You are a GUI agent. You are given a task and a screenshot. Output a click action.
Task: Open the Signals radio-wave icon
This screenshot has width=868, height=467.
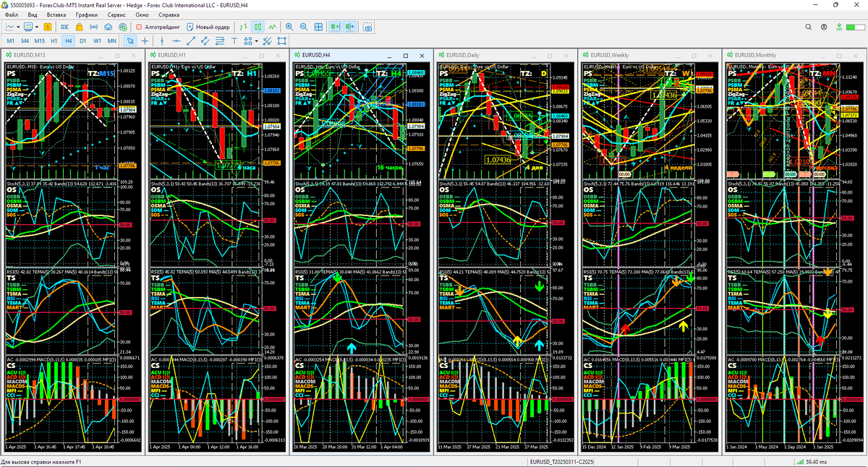click(93, 27)
